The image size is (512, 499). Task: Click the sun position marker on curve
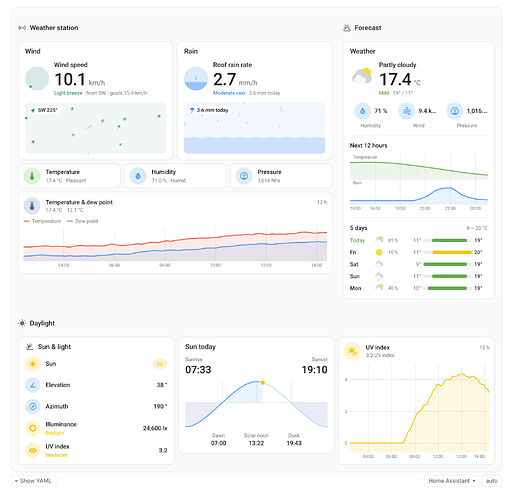click(x=263, y=383)
